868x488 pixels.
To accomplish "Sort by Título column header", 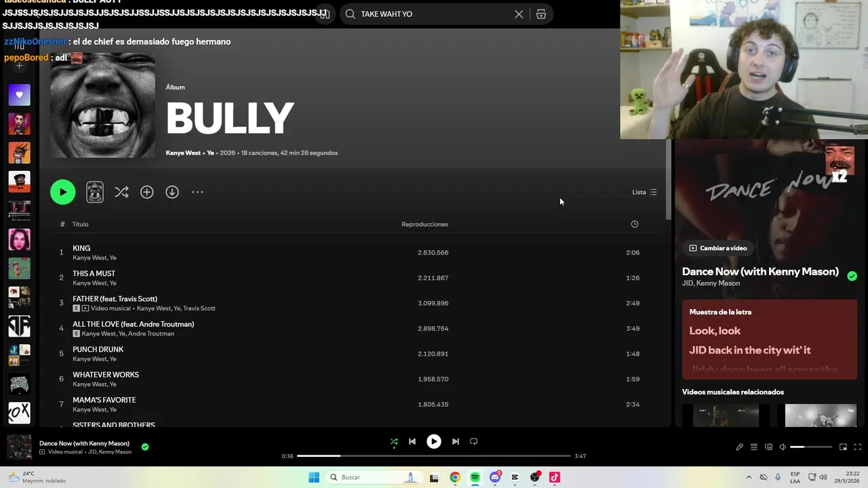I will pyautogui.click(x=80, y=224).
